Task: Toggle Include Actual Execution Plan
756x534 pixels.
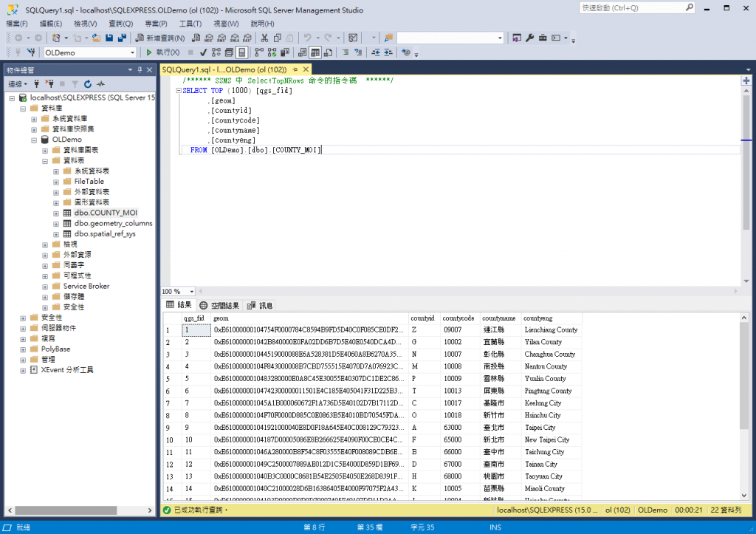Action: click(x=259, y=52)
